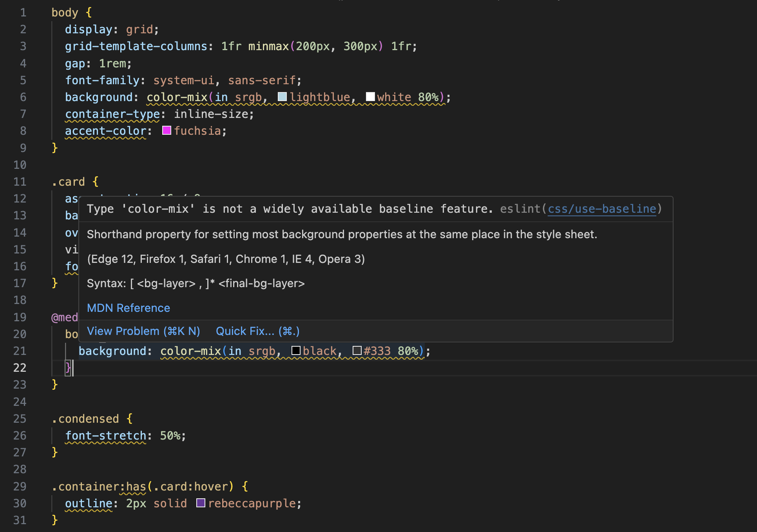
Task: Click the .condensed selector
Action: pos(86,418)
